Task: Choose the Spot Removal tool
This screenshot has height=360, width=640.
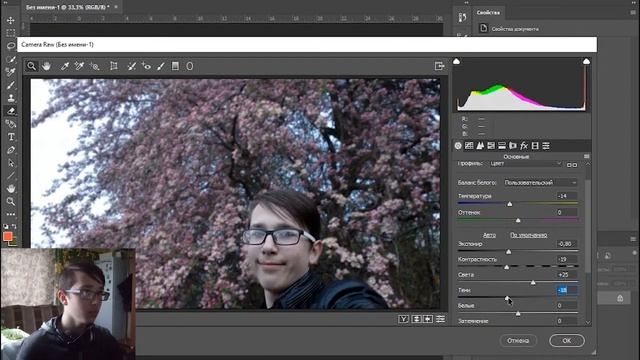Action: point(131,66)
